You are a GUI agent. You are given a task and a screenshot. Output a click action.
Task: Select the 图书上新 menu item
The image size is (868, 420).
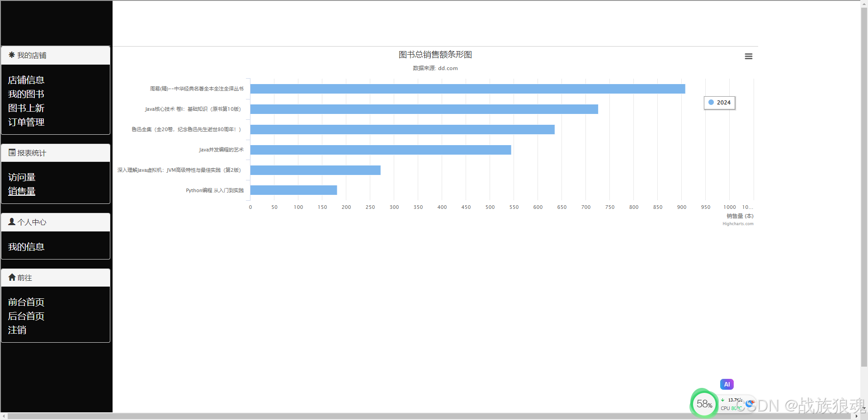pos(26,108)
